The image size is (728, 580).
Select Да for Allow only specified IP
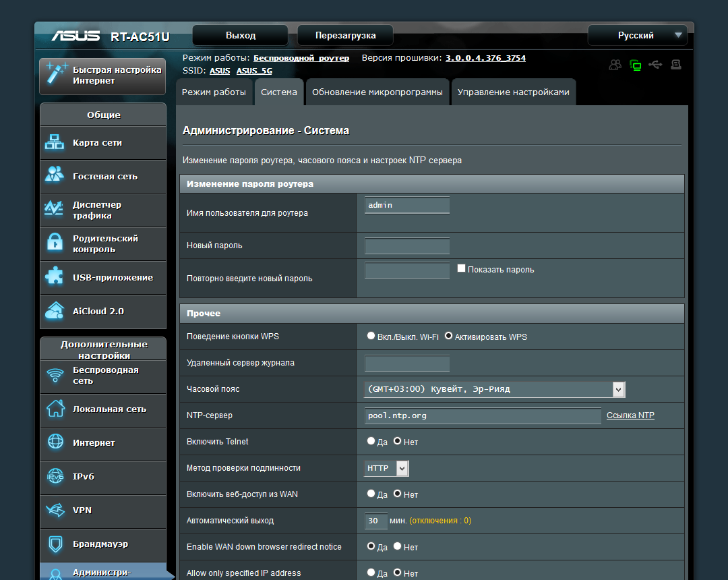371,572
